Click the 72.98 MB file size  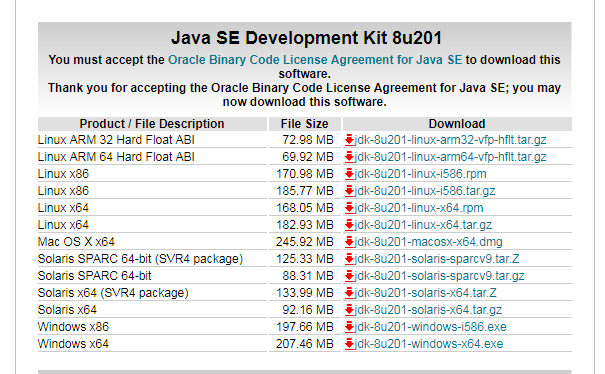coord(308,140)
